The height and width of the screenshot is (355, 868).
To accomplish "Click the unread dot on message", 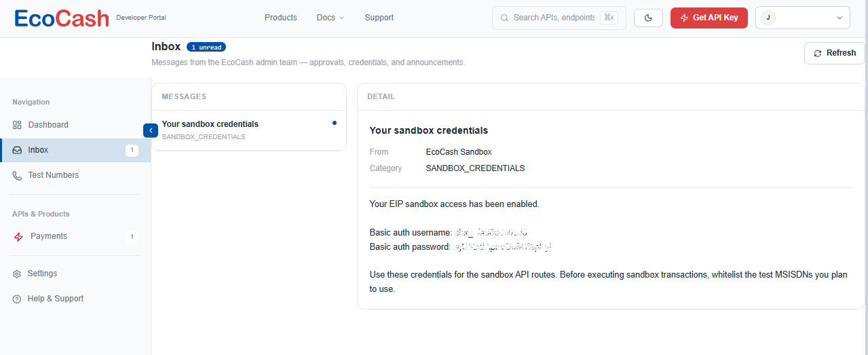I will (x=335, y=124).
